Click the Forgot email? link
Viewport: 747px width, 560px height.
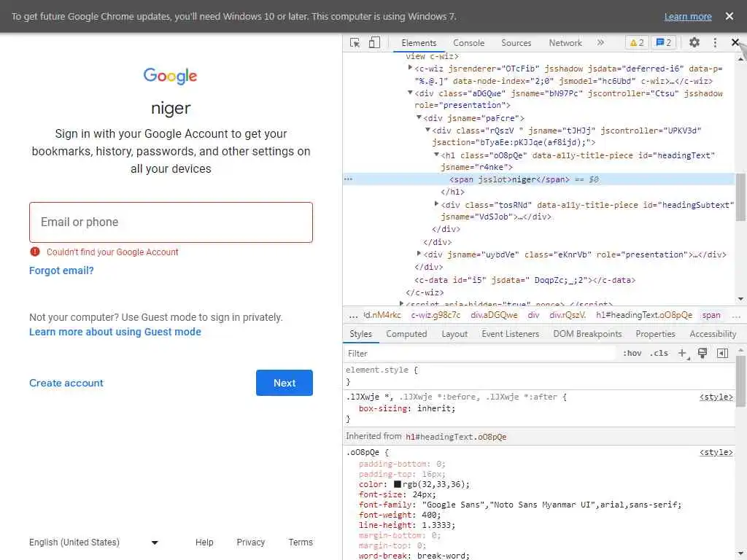click(61, 271)
